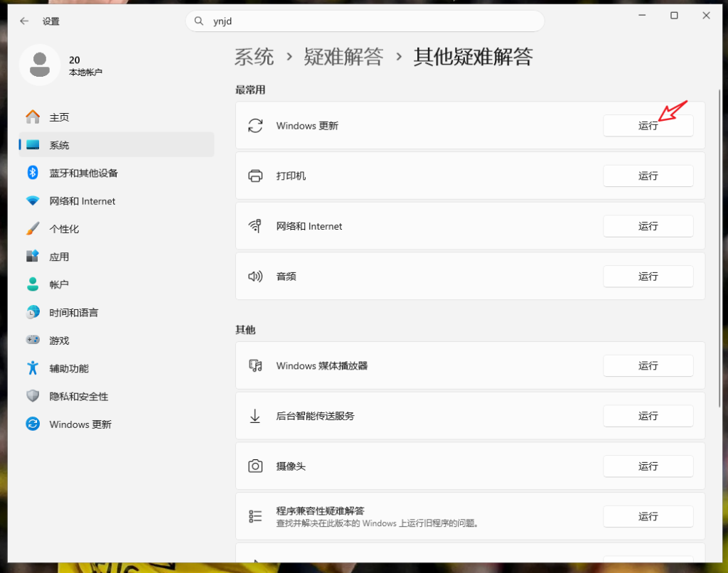Open 个性化 settings category
Screen dimensions: 728x573
click(x=116, y=228)
